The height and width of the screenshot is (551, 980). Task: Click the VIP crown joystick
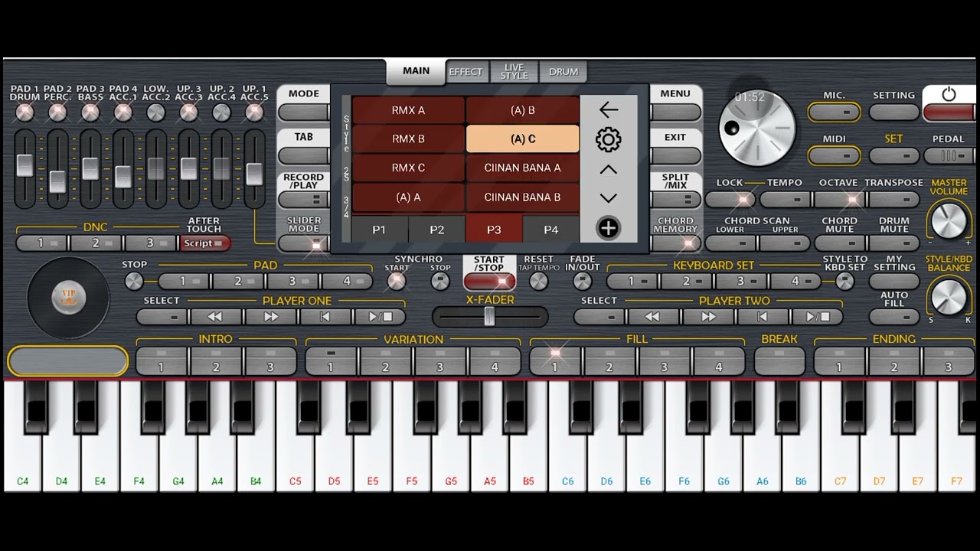(68, 297)
